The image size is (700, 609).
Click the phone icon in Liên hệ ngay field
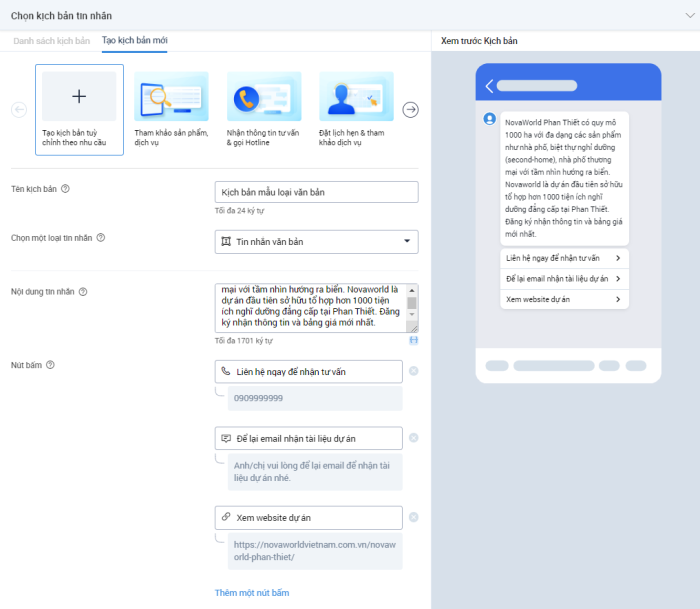(226, 371)
